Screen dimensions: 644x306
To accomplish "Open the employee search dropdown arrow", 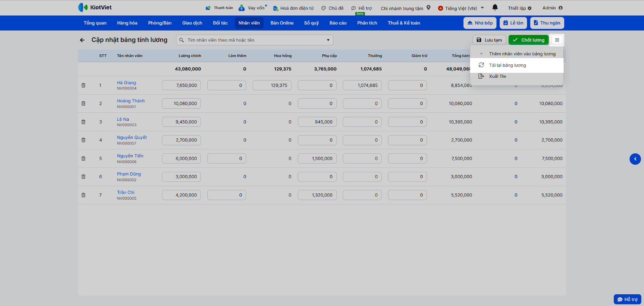I will point(328,40).
